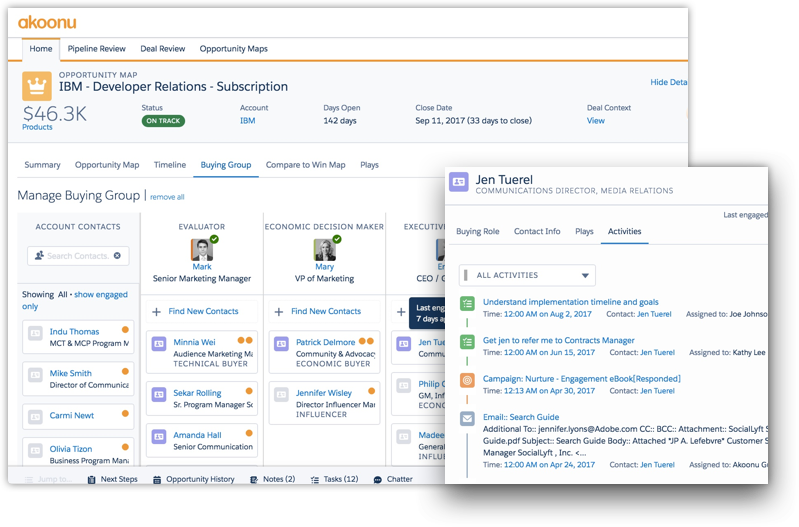This screenshot has height=527, width=799.
Task: Switch to the Opportunity Map sub-tab
Action: coord(107,165)
